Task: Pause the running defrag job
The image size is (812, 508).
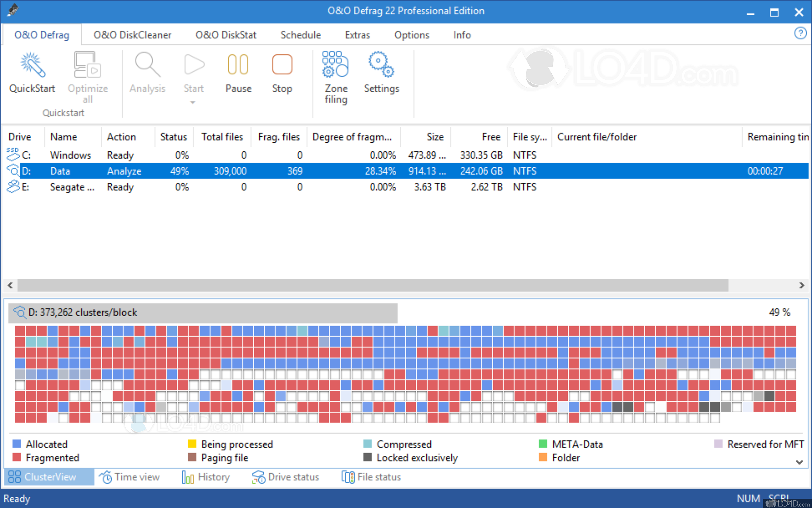Action: 238,65
